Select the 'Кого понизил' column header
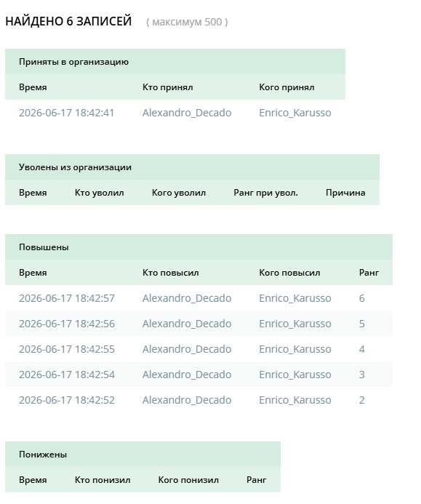 [x=188, y=480]
